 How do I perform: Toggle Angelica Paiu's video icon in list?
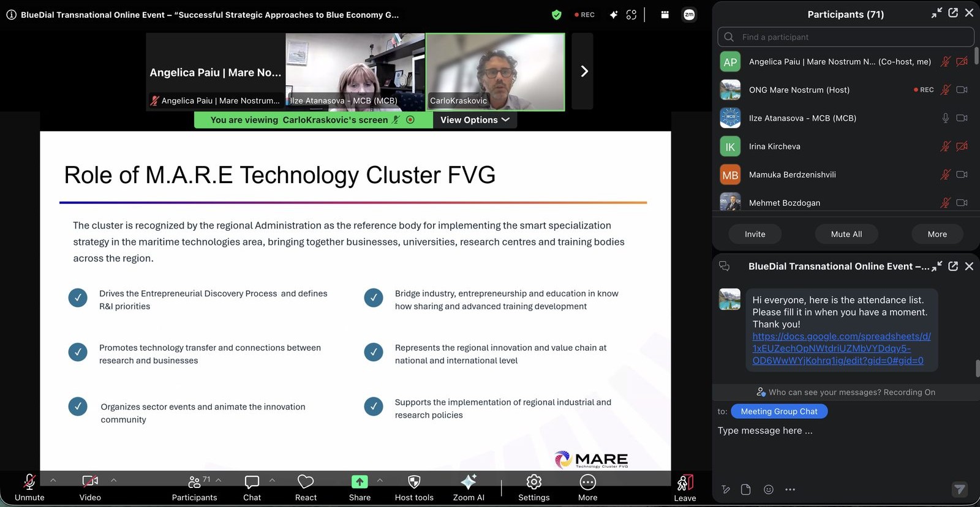pyautogui.click(x=962, y=61)
